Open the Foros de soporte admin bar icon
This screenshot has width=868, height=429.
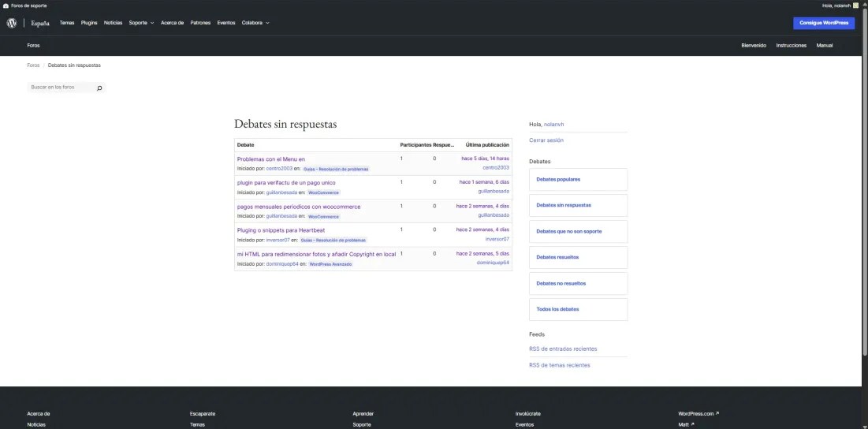pyautogui.click(x=6, y=6)
